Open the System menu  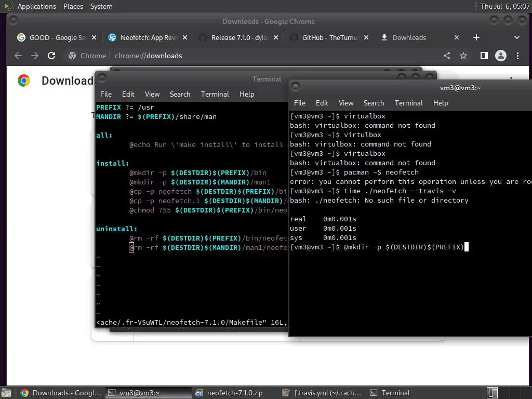pos(101,6)
